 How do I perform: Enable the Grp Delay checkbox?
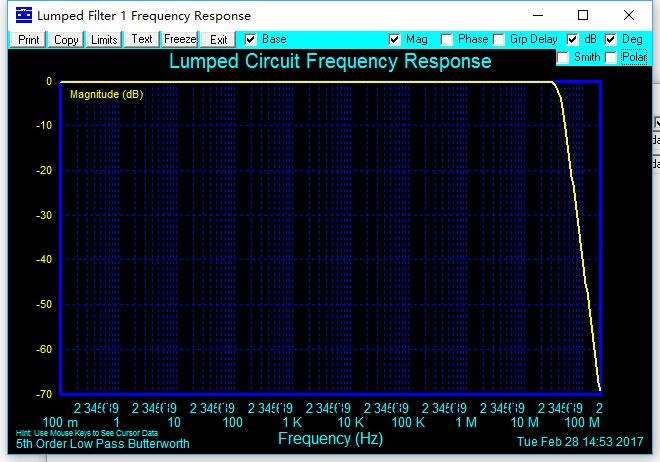click(499, 40)
